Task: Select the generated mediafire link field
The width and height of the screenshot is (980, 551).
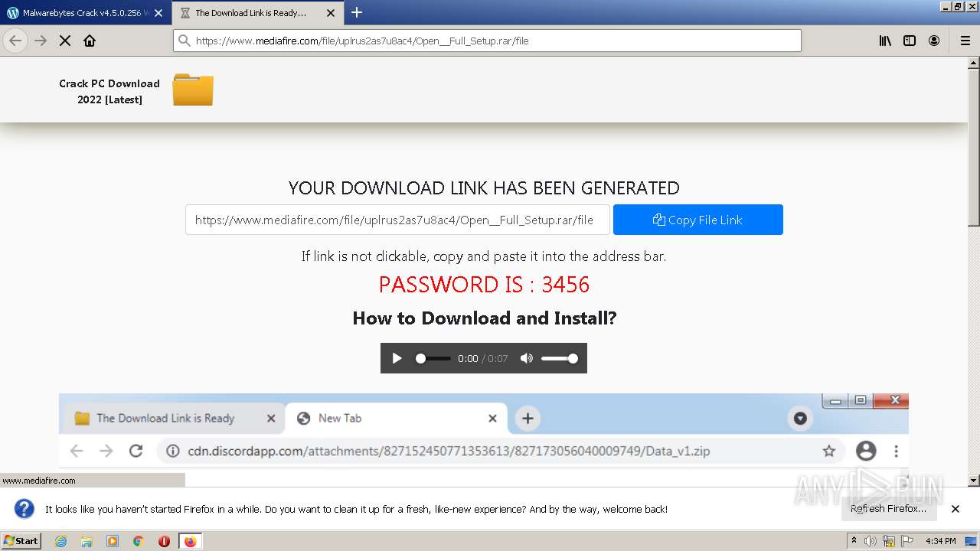Action: 397,220
